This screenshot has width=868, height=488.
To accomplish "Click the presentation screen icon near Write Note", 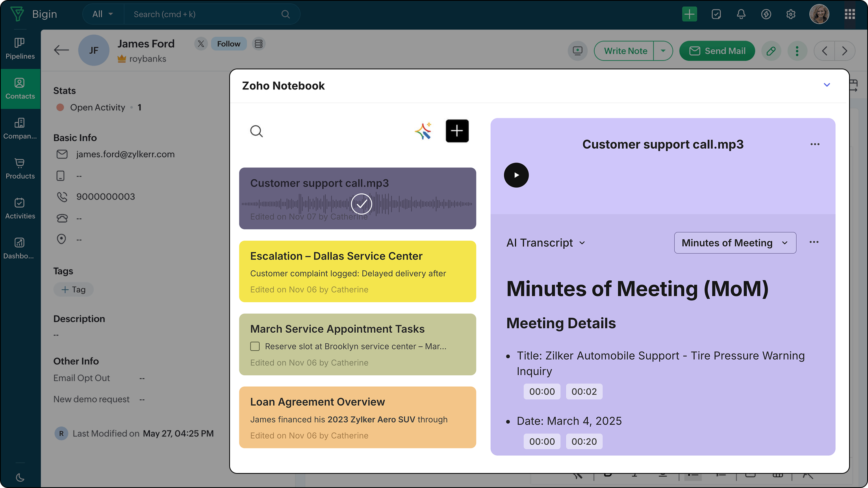I will tap(578, 51).
